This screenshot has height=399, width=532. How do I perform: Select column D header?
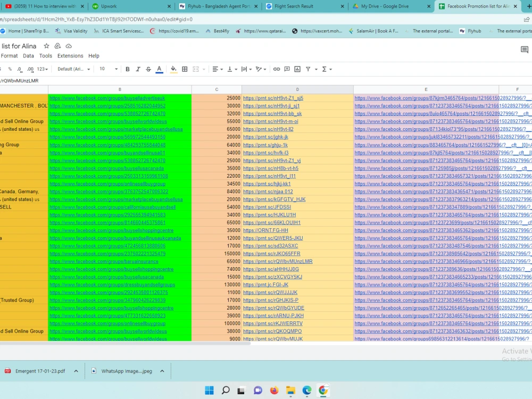point(297,89)
